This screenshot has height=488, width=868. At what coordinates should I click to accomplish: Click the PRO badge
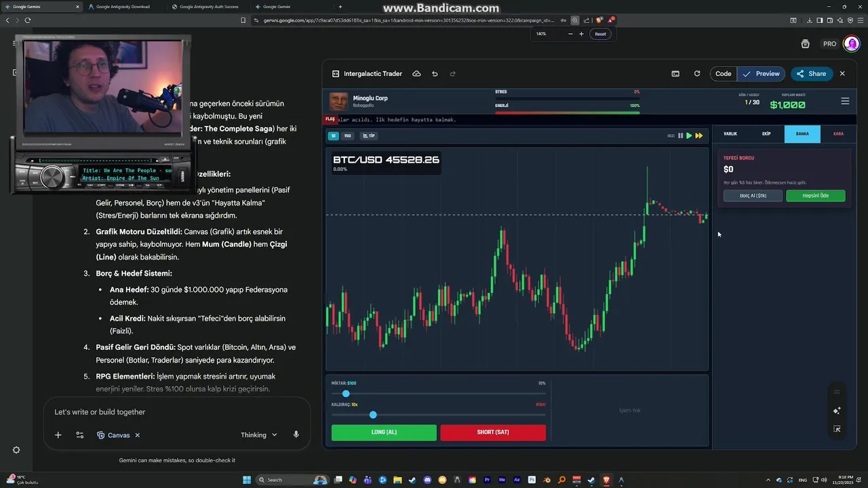pos(830,44)
